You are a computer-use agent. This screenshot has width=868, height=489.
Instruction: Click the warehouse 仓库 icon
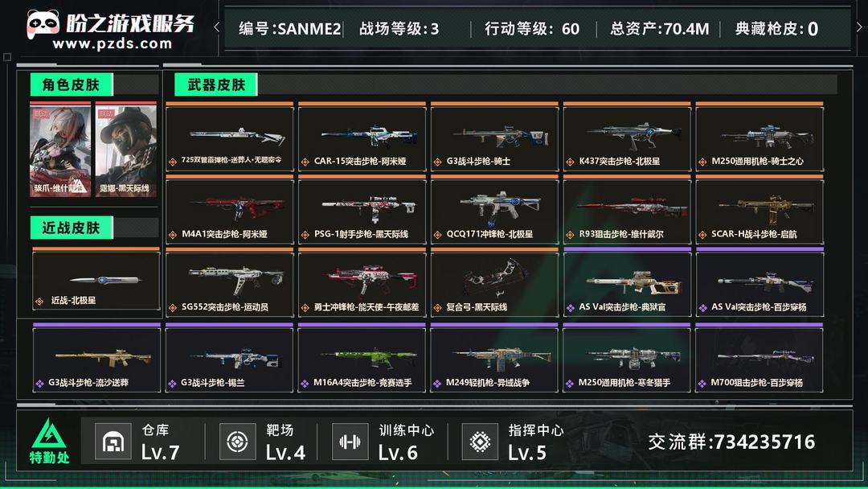pos(113,442)
